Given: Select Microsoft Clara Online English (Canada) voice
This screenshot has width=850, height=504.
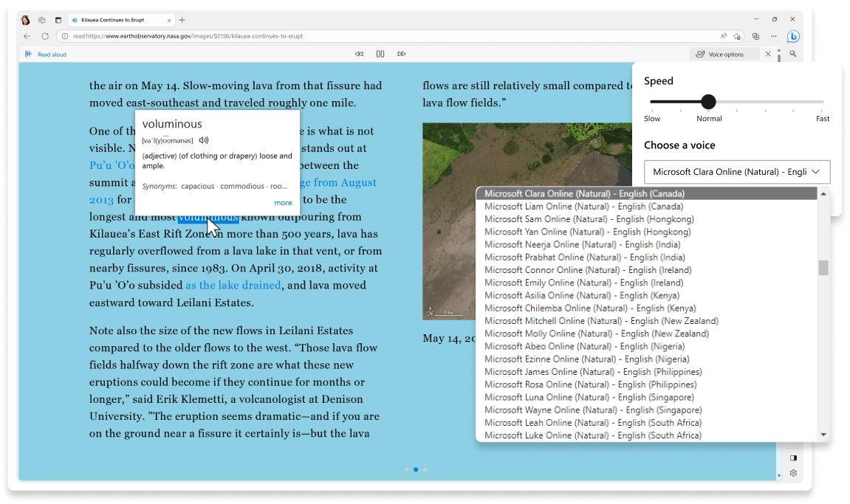Looking at the screenshot, I should coord(646,193).
